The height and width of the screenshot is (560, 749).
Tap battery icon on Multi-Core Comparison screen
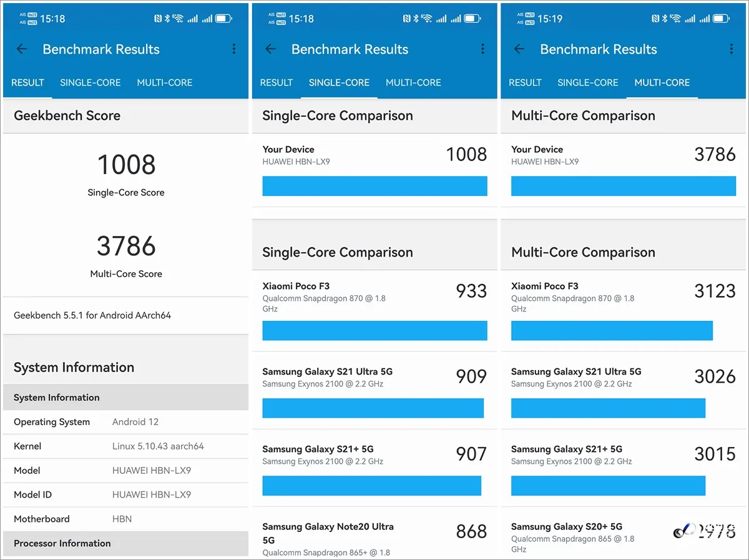722,19
